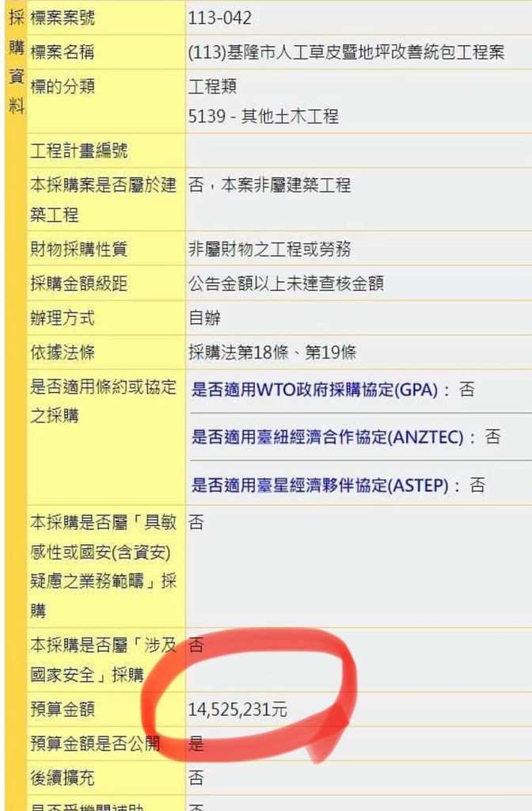The height and width of the screenshot is (811, 532).
Task: Click the 工程類 category text
Action: coord(212,86)
